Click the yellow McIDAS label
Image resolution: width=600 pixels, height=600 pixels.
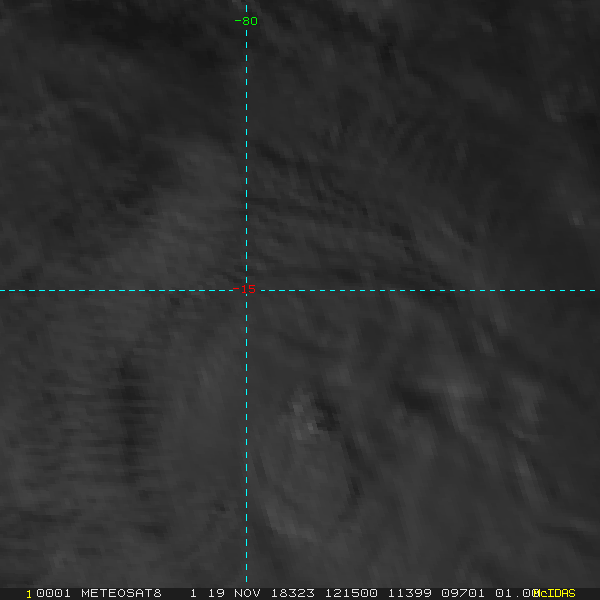click(x=554, y=593)
